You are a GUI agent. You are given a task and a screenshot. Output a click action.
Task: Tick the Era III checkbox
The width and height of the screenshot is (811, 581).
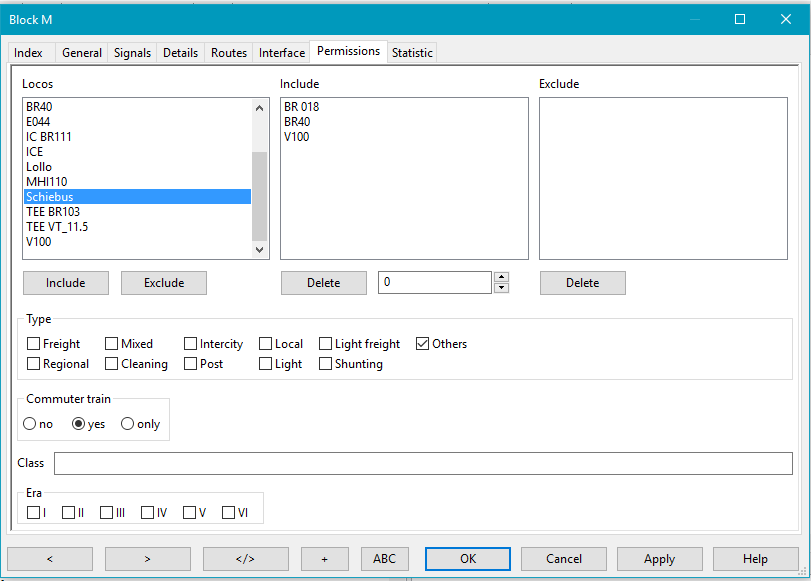pyautogui.click(x=107, y=513)
